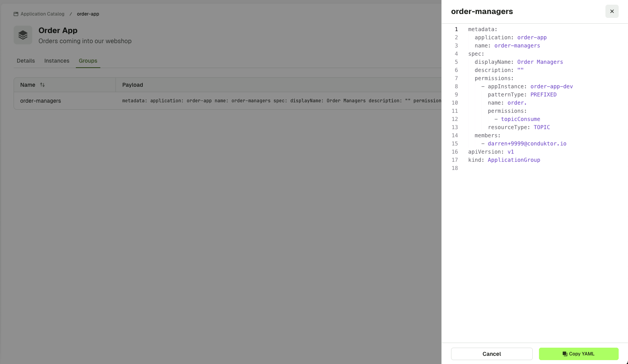Click the order-app breadcrumb item
628x364 pixels.
coord(88,14)
